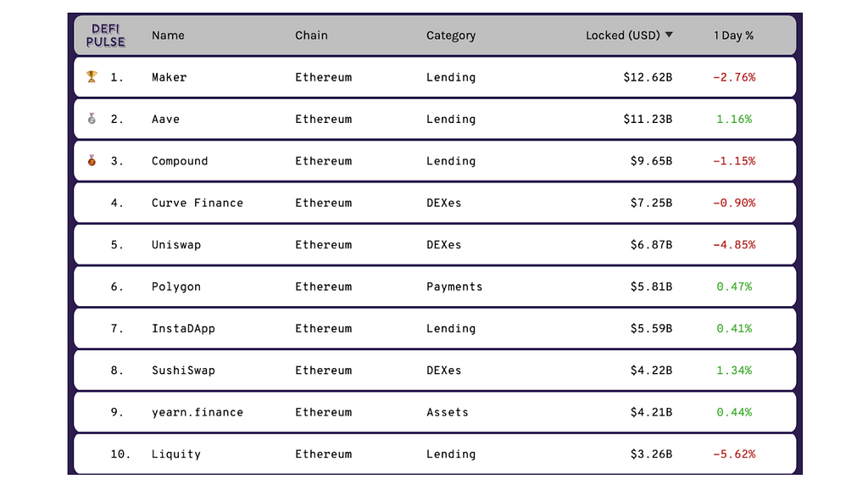Select the InstaDApp entry
This screenshot has width=868, height=485.
[183, 329]
